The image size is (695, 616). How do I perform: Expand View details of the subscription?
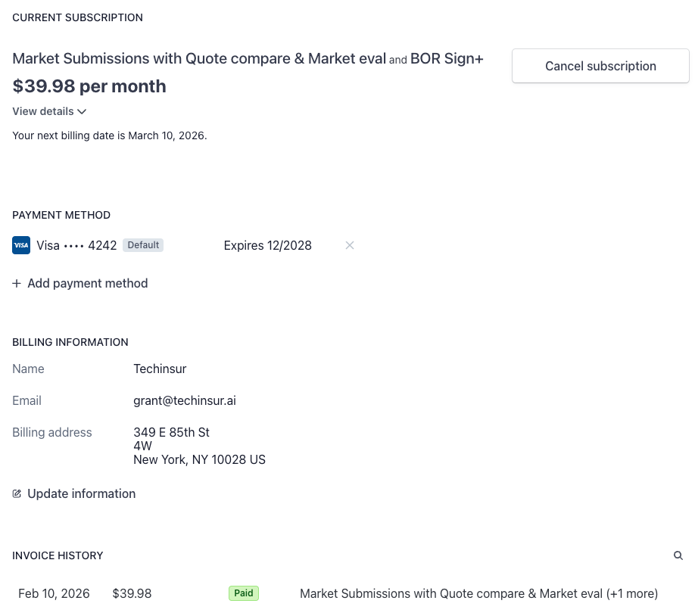[x=43, y=111]
